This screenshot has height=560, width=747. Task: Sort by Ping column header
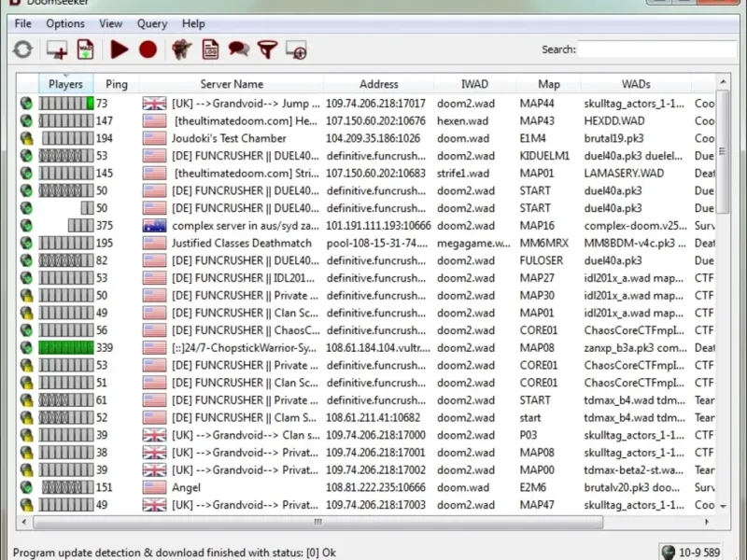tap(116, 84)
